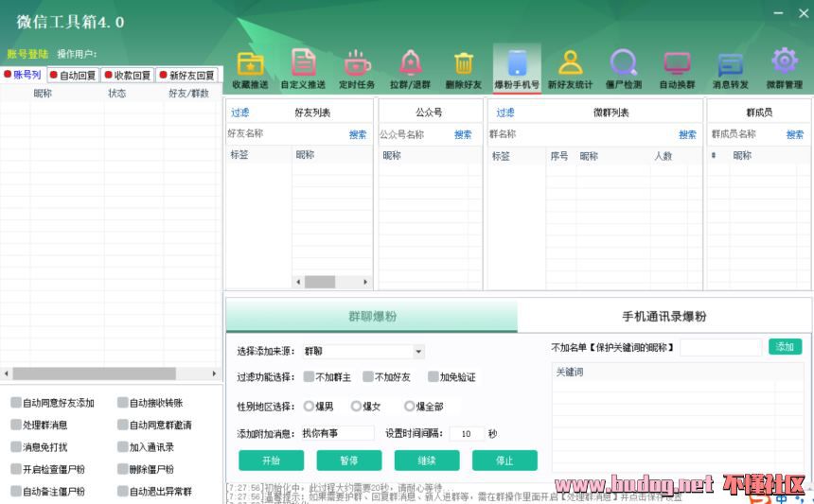
Task: Toggle the 自动退出异常群 checkbox
Action: point(122,491)
